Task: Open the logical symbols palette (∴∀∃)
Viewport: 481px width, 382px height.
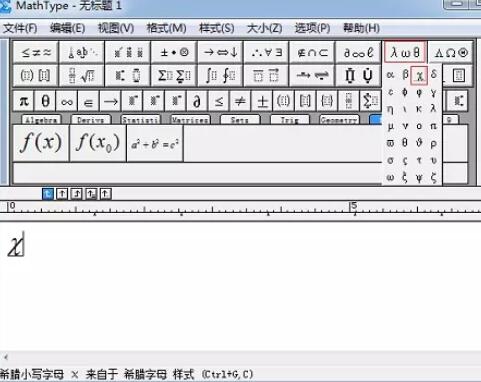Action: point(266,52)
